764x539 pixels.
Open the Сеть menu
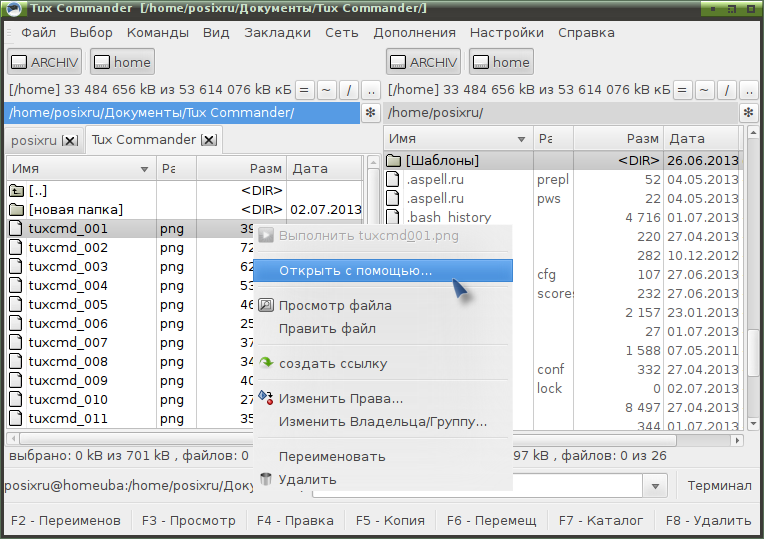click(x=342, y=33)
